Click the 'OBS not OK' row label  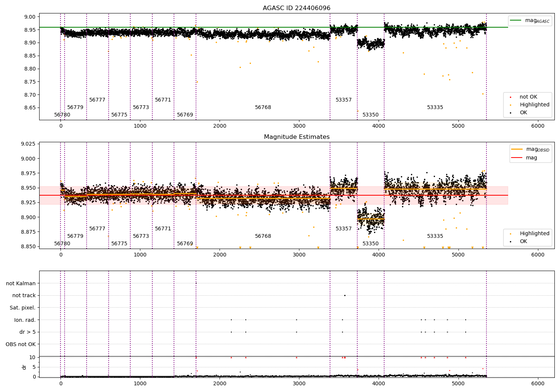[x=21, y=345]
